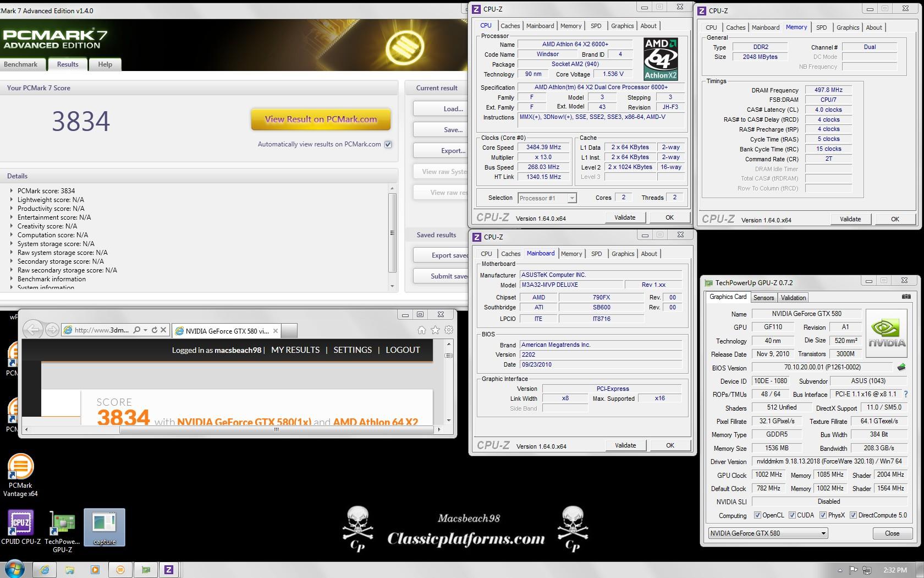Click the LOGOUT link in the browser
924x578 pixels.
tap(403, 350)
